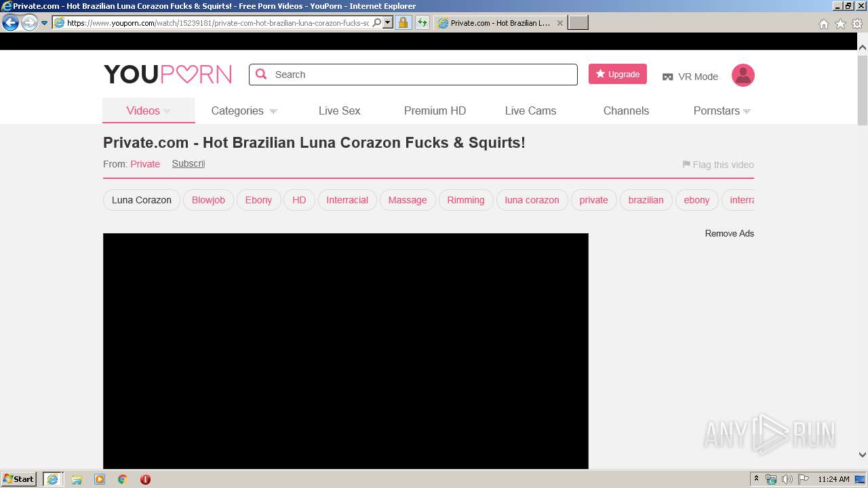Open the file explorer folder taskbar icon

[x=77, y=479]
